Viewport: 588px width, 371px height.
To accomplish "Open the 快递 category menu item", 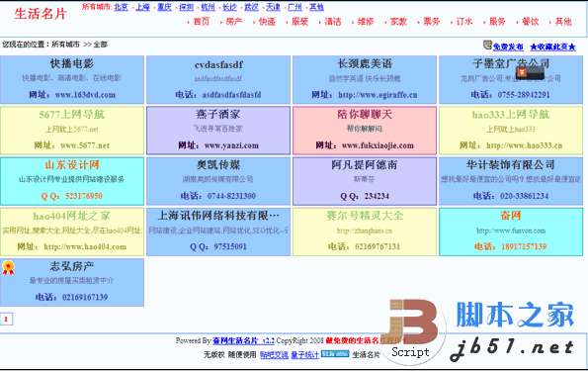I will point(267,22).
